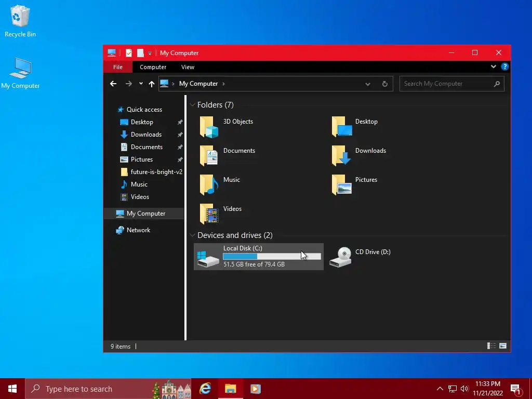The width and height of the screenshot is (532, 399).
Task: Open the Recent locations dropdown arrow
Action: [x=141, y=84]
